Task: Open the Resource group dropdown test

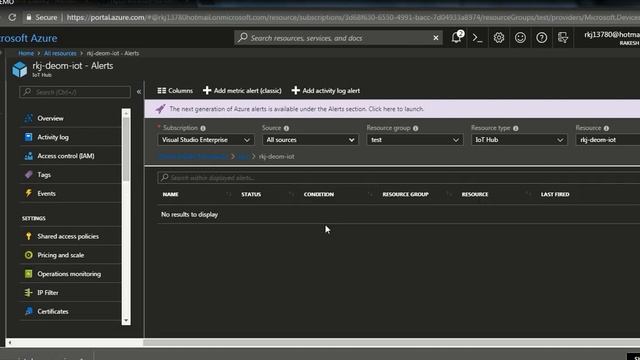Action: [414, 140]
